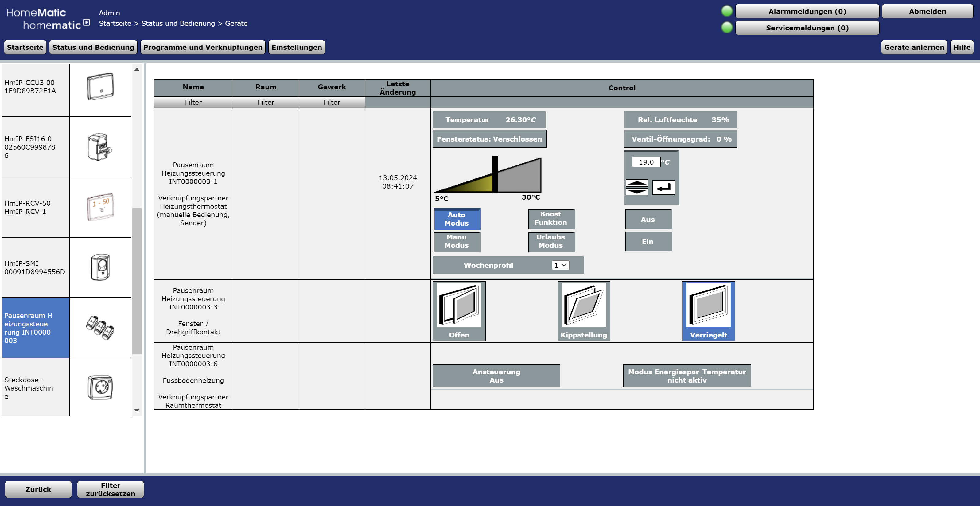Click the Abmelden button

coord(927,11)
